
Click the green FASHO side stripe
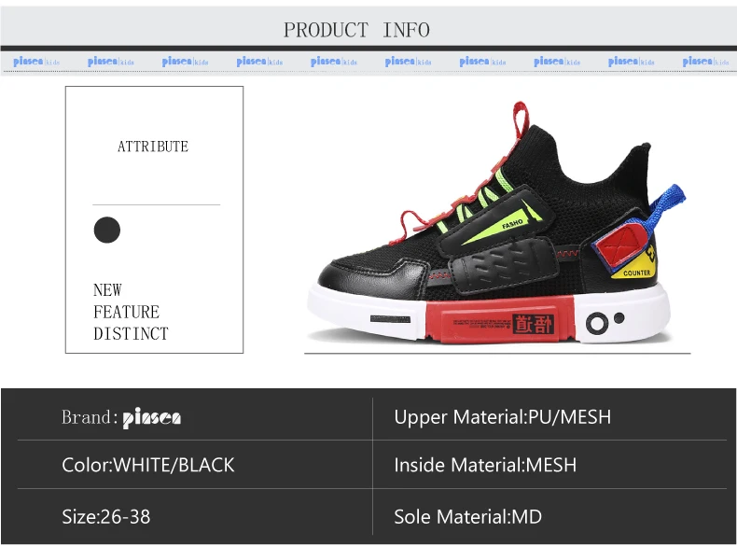501,222
